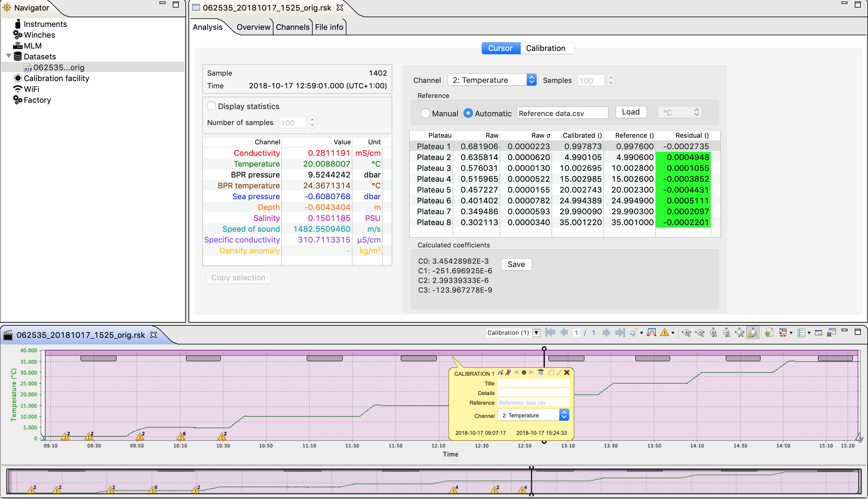
Task: Click the Save coefficients button
Action: click(516, 264)
